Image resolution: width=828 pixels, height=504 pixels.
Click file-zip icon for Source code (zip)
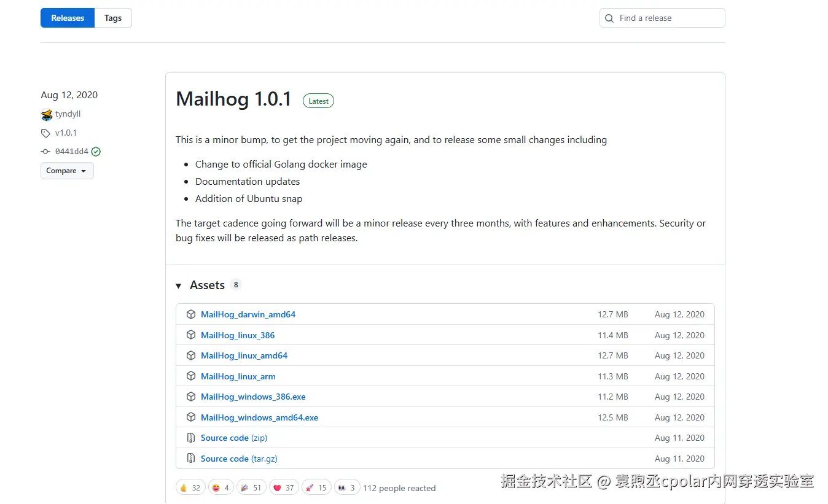click(191, 438)
